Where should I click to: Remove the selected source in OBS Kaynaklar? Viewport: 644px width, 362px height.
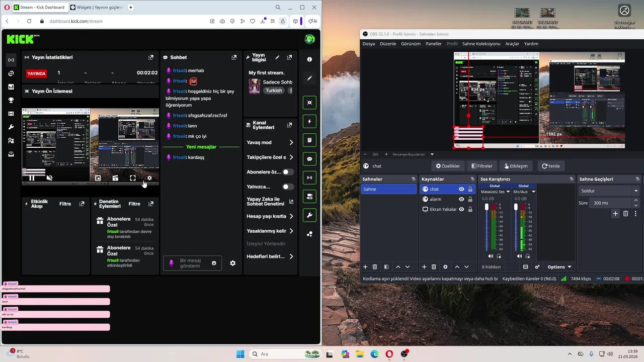click(434, 267)
